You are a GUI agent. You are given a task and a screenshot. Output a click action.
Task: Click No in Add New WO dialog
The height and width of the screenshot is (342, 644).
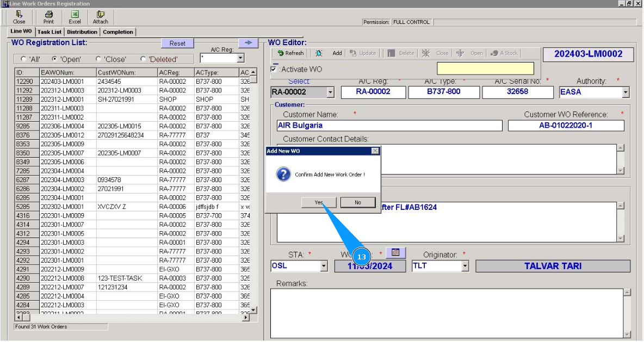coord(357,202)
